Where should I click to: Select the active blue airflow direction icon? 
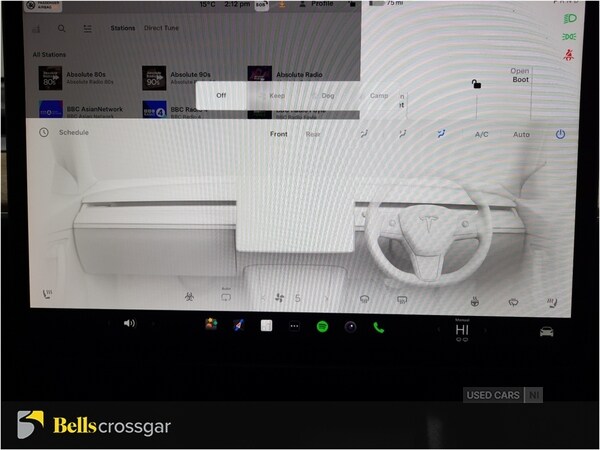pos(441,134)
